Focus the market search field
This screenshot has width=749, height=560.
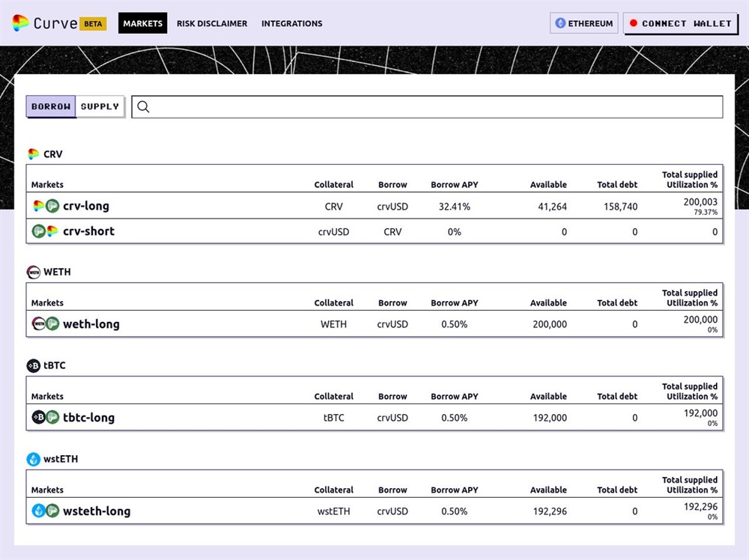point(434,107)
